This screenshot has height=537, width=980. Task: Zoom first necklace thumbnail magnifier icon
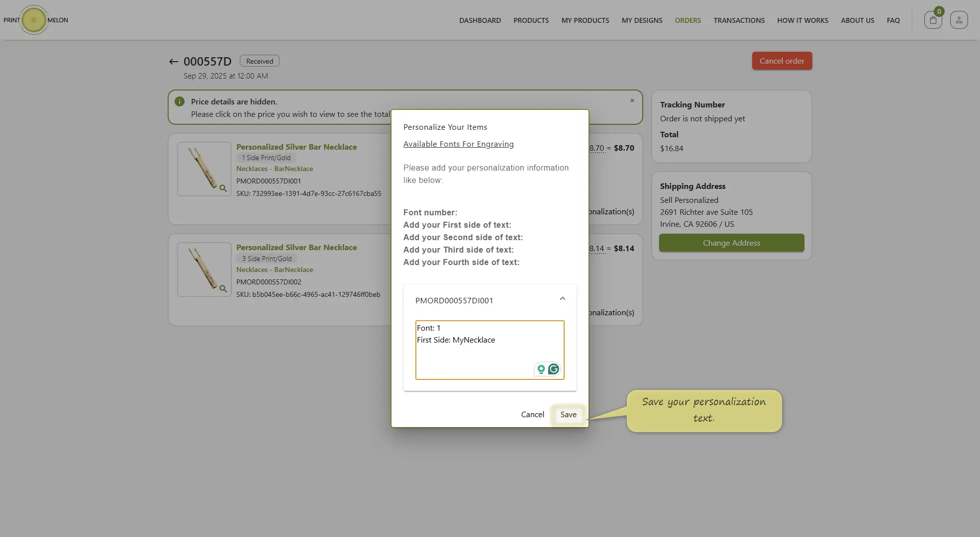pos(223,188)
